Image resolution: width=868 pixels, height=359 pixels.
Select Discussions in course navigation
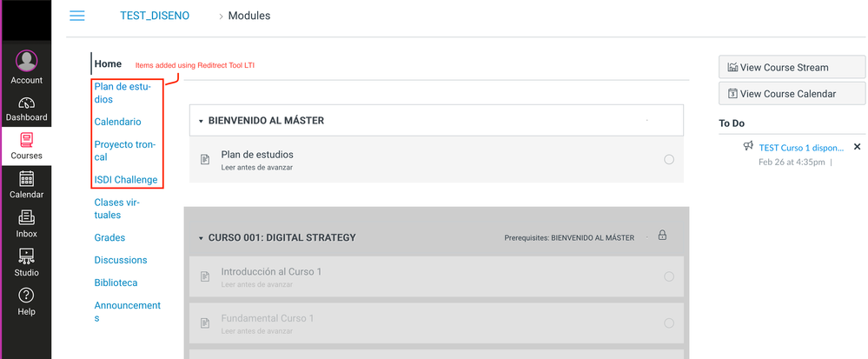120,260
